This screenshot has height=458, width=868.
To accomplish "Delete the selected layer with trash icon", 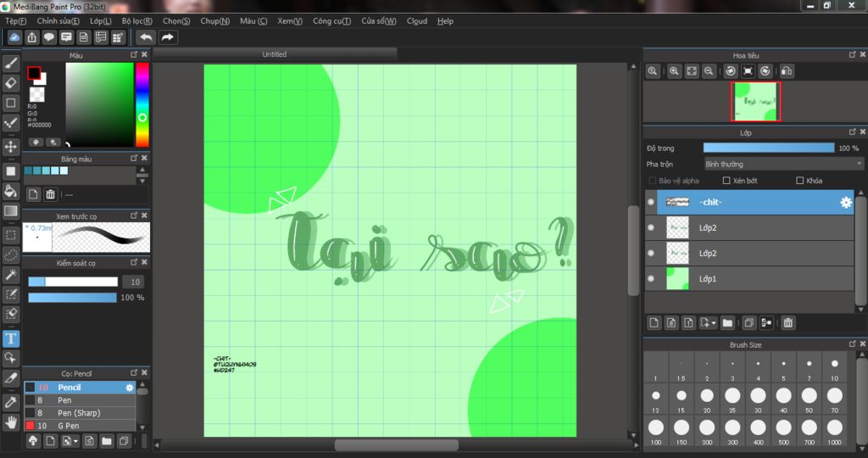I will click(788, 322).
